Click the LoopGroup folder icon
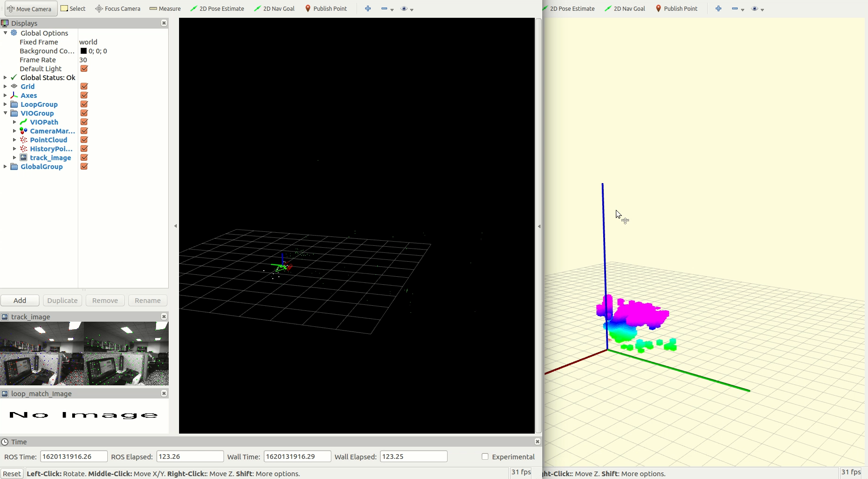 tap(14, 104)
